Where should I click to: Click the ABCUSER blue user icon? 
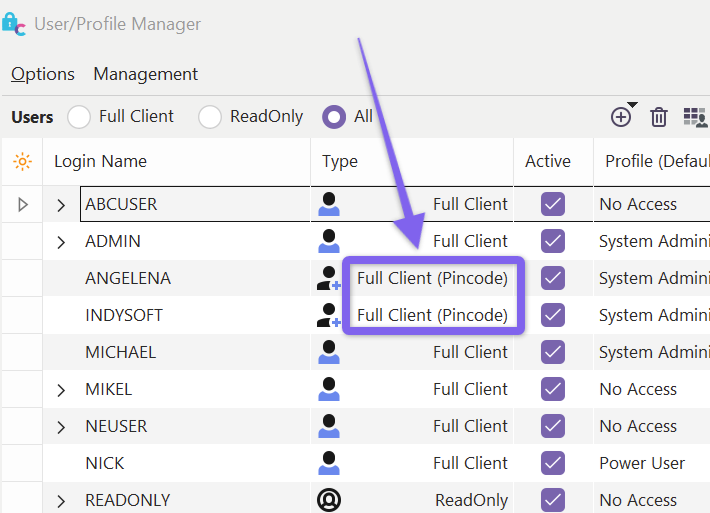(328, 204)
